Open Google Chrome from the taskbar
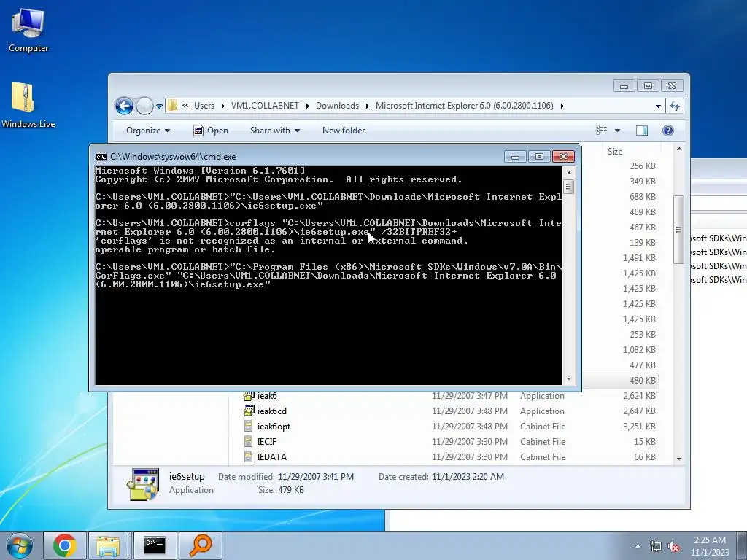 click(64, 545)
